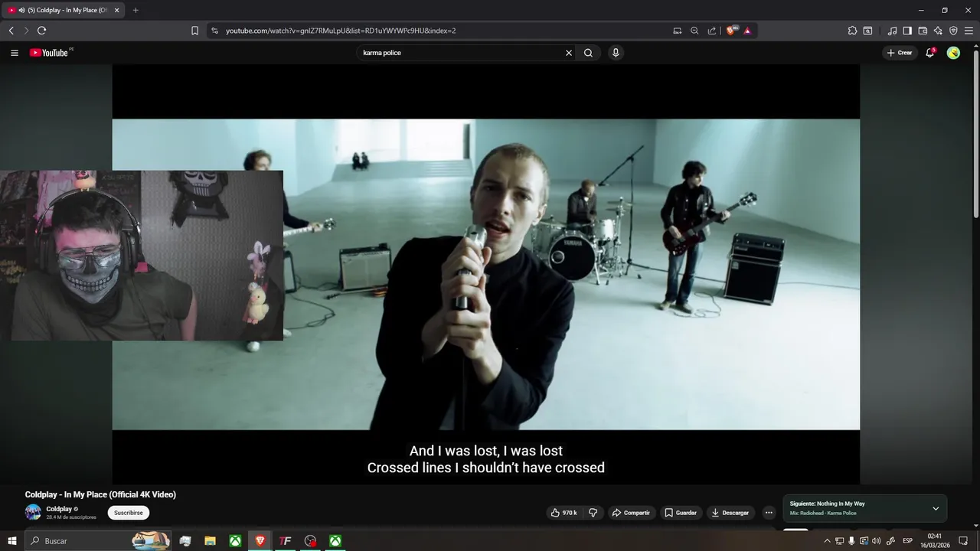
Task: Click the Descargar download button
Action: (730, 513)
